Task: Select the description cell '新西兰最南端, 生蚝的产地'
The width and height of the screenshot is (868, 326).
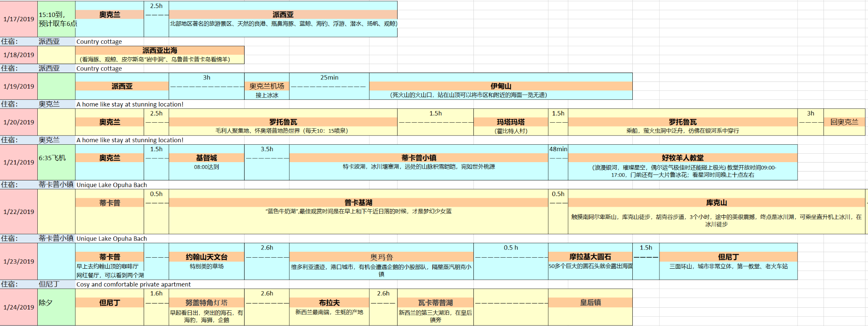Action: click(329, 312)
